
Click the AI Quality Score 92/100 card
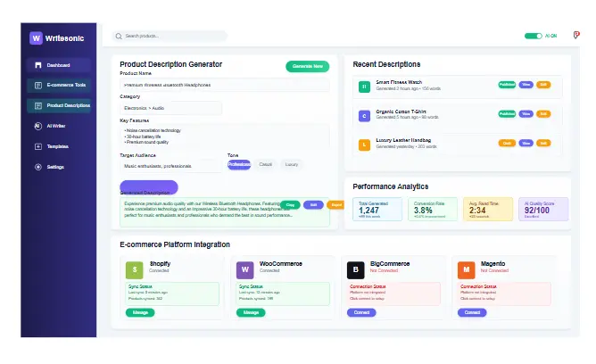543,210
